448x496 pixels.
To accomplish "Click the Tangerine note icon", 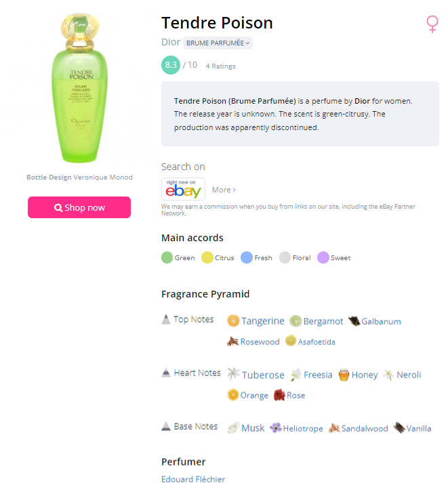I will pyautogui.click(x=233, y=321).
